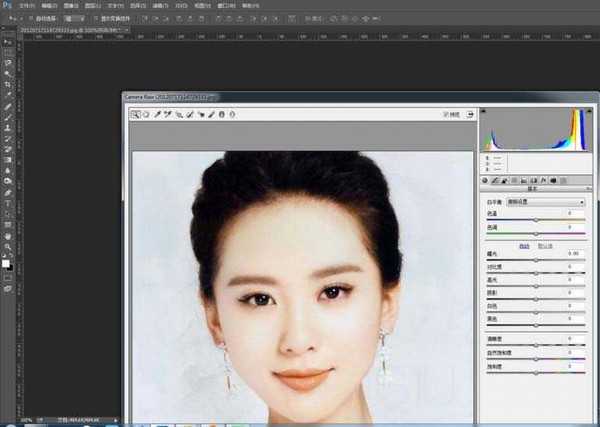
Task: Click the Default tone link
Action: 546,245
